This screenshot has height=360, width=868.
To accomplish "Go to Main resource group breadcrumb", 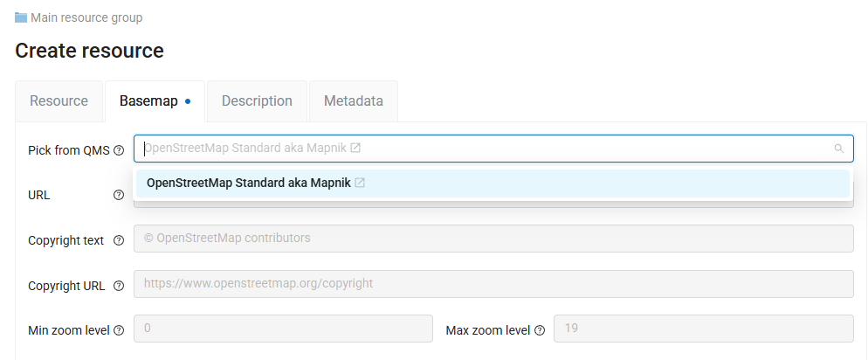I will [x=86, y=17].
